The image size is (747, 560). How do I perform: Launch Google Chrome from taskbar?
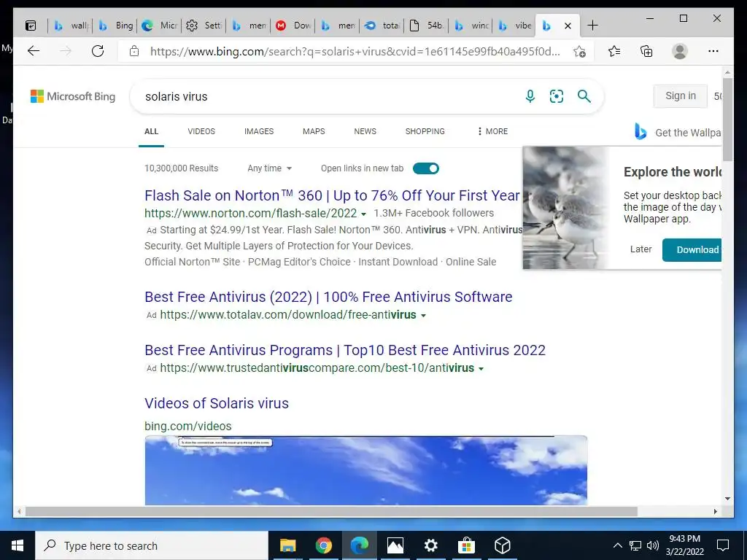pyautogui.click(x=323, y=545)
